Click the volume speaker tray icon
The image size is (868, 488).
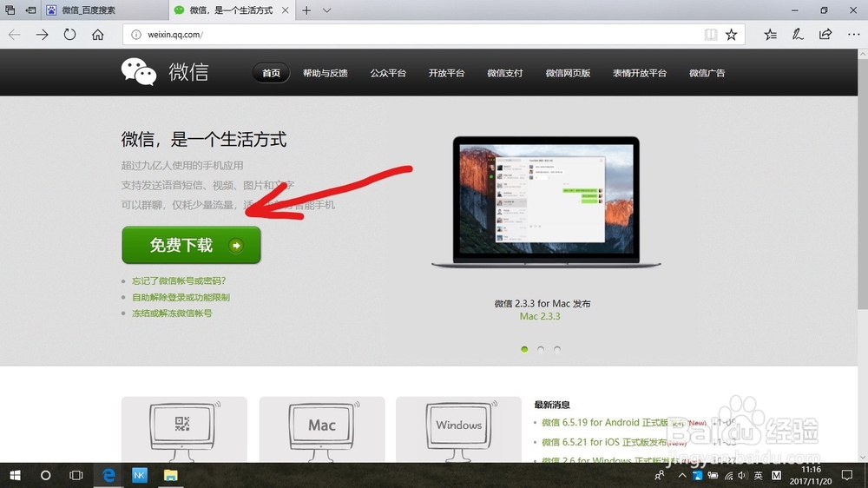click(742, 475)
